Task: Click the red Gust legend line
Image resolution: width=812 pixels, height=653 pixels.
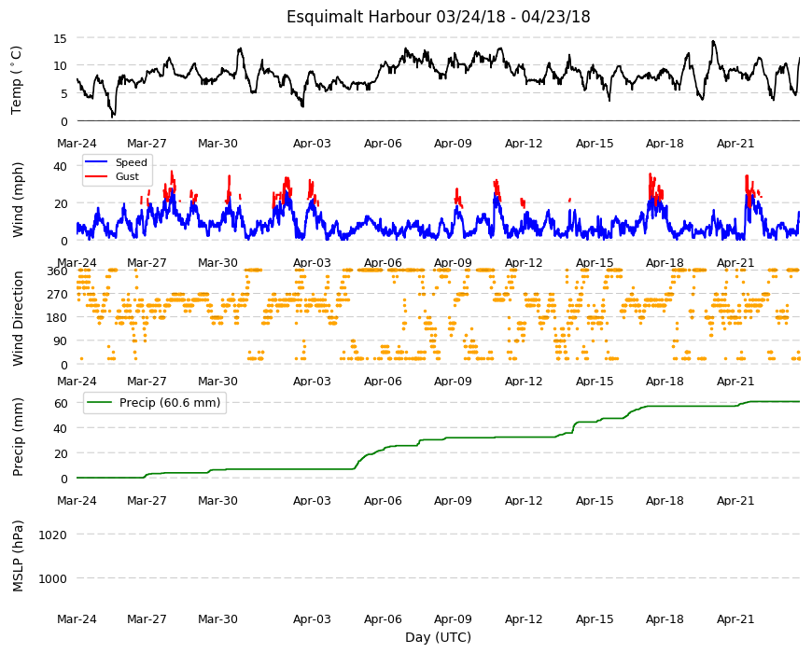Action: pyautogui.click(x=96, y=177)
